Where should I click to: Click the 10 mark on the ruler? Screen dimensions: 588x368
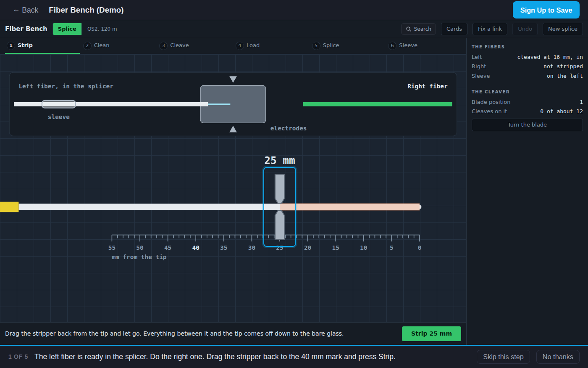[x=364, y=248]
